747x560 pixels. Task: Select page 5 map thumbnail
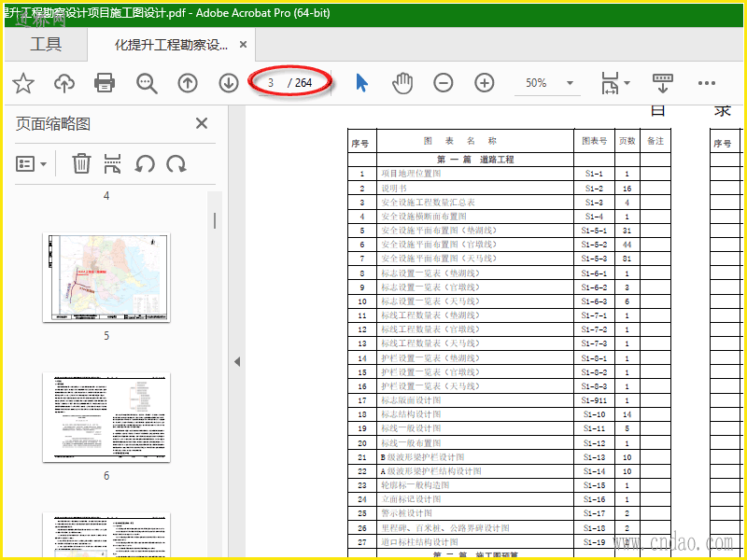coord(106,277)
